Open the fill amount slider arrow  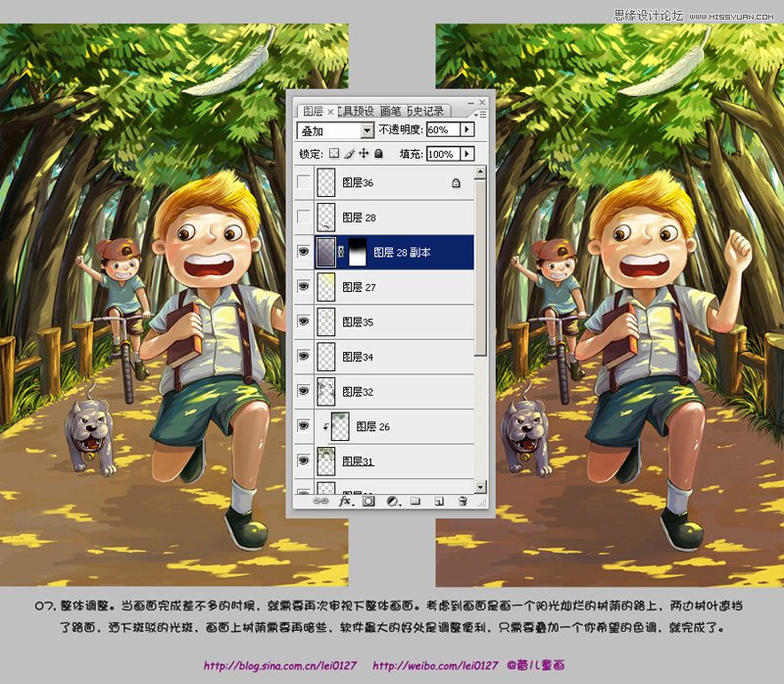(466, 154)
